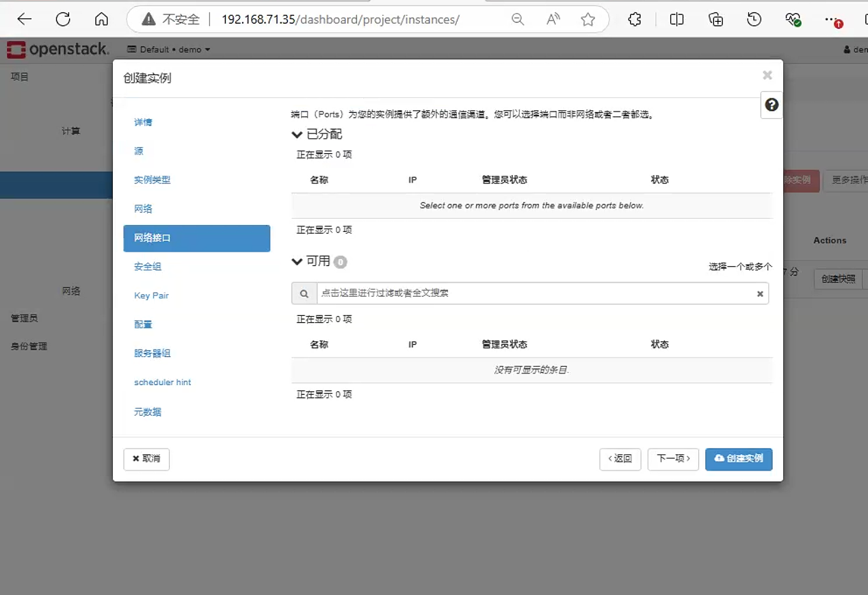Open 管理员 in the background sidebar
868x595 pixels.
click(25, 319)
